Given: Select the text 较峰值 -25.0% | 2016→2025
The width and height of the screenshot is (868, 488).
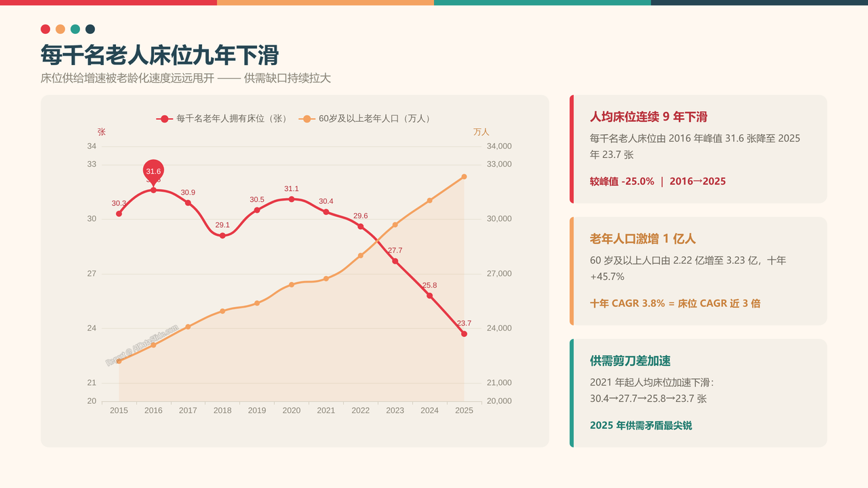Looking at the screenshot, I should 658,181.
